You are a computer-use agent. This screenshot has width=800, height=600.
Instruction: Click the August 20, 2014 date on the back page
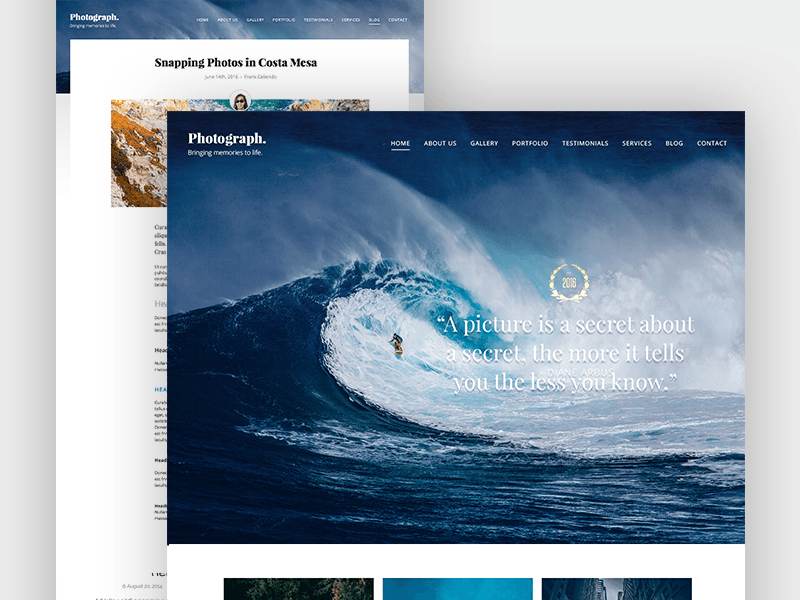point(142,586)
